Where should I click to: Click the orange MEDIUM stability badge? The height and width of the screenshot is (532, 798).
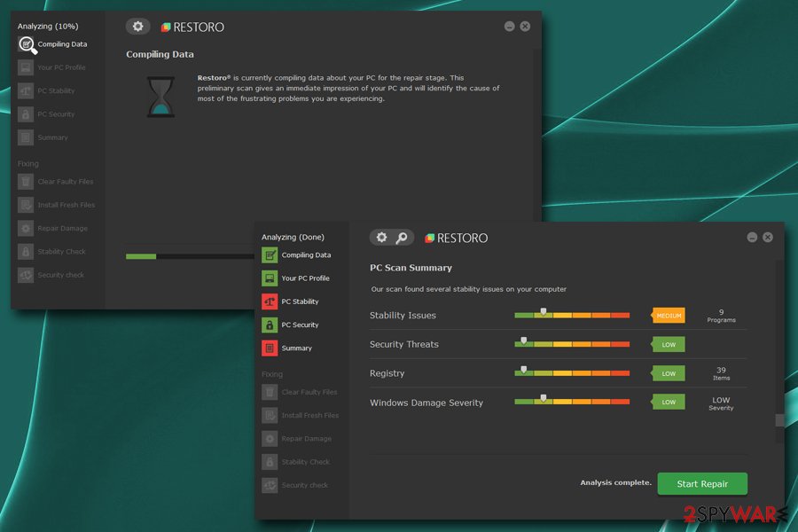pos(669,316)
